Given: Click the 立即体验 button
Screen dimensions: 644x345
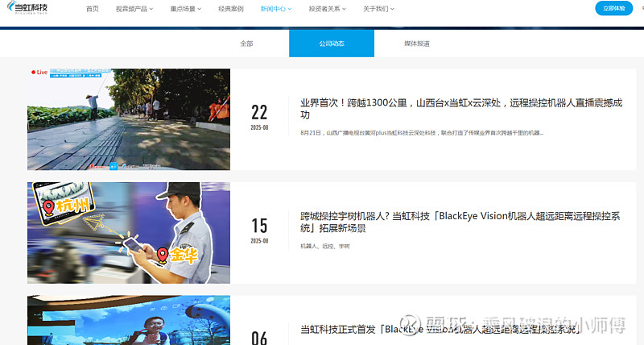Looking at the screenshot, I should (613, 8).
